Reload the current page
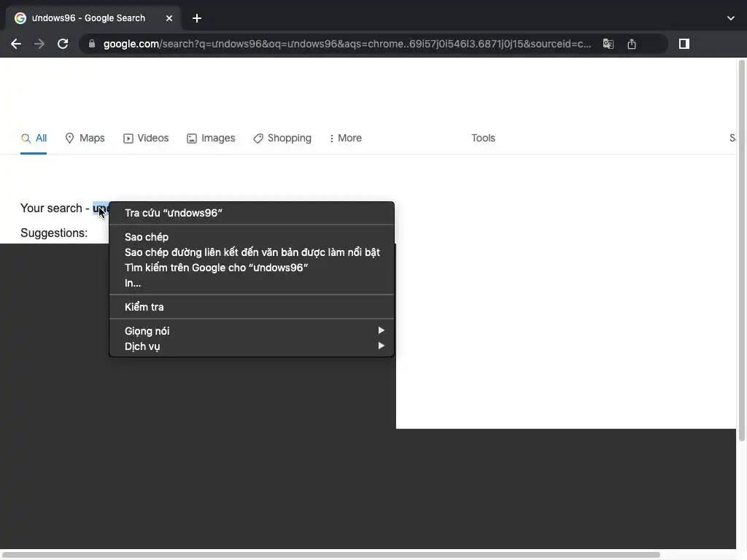This screenshot has width=747, height=560. click(x=63, y=44)
